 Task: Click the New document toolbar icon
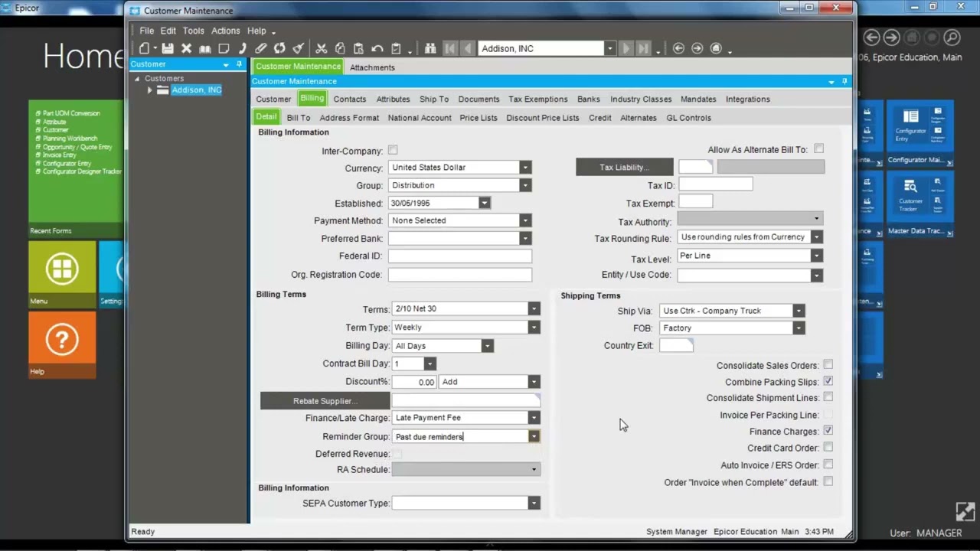tap(144, 48)
